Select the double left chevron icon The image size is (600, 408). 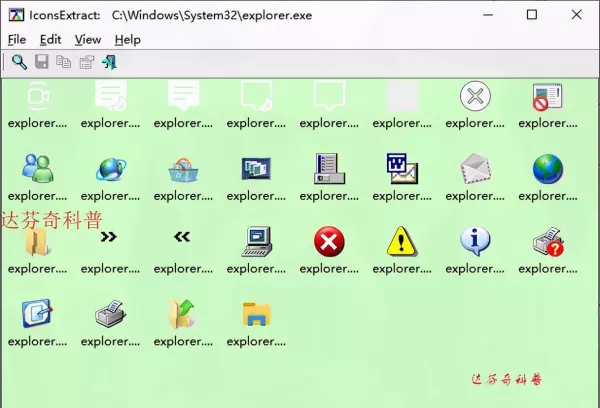182,237
